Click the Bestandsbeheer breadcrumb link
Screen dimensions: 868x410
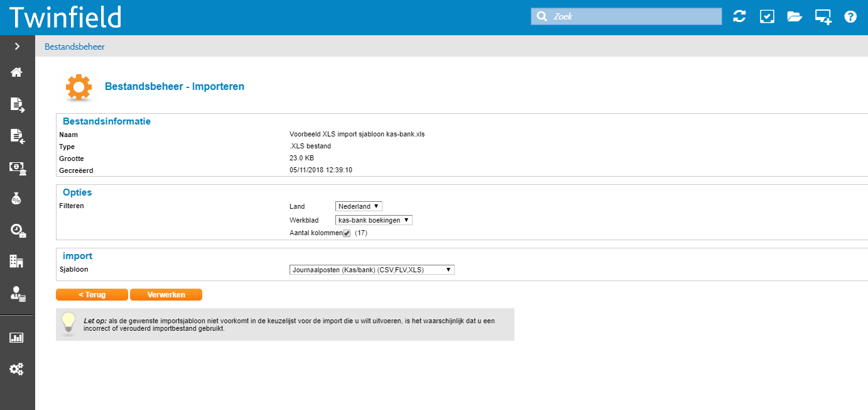(75, 47)
